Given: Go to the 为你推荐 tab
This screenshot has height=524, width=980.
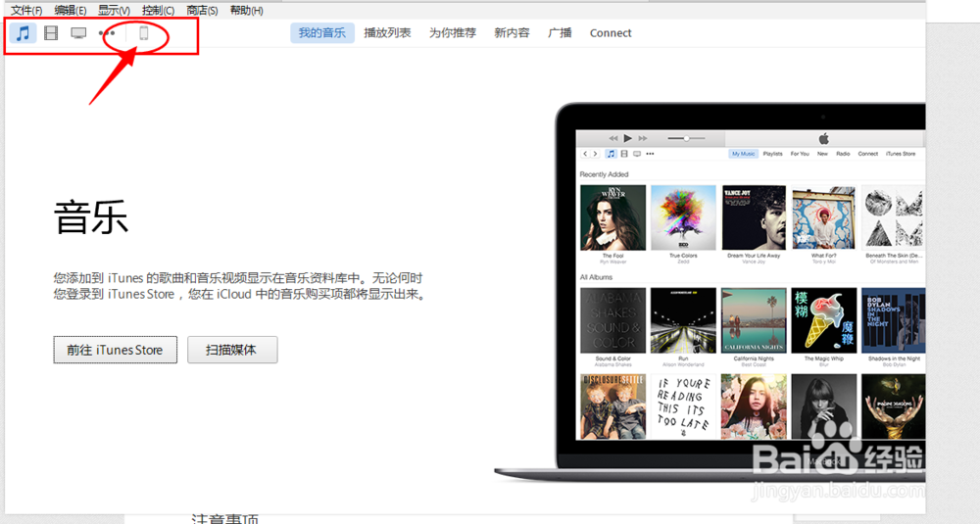Looking at the screenshot, I should 453,33.
